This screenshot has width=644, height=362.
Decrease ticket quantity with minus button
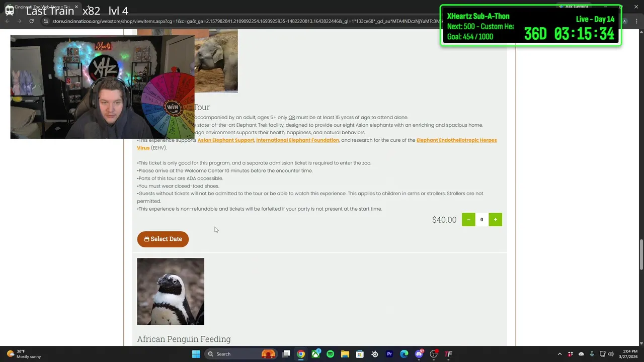tap(468, 219)
